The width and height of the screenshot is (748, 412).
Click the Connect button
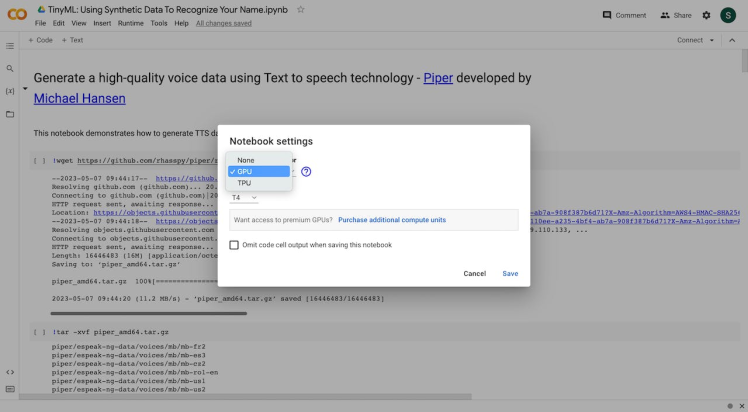[690, 41]
